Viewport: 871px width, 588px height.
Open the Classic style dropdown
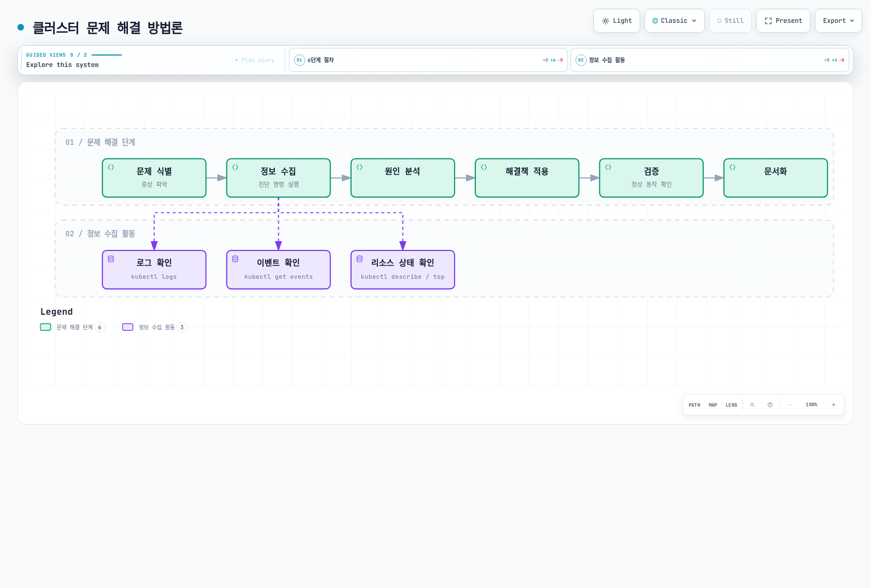coord(674,21)
